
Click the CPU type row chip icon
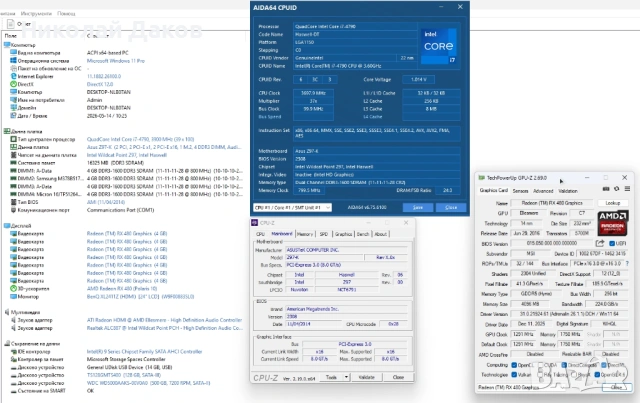click(x=13, y=139)
